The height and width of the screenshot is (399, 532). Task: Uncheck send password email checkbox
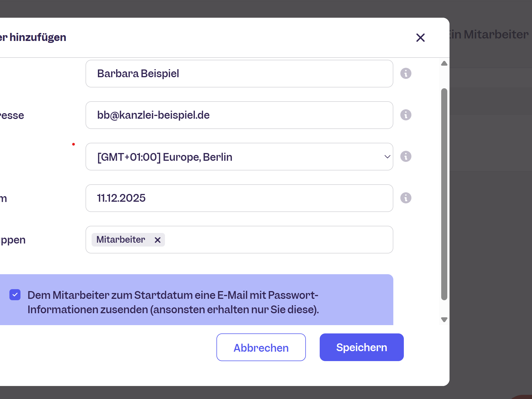click(x=15, y=295)
